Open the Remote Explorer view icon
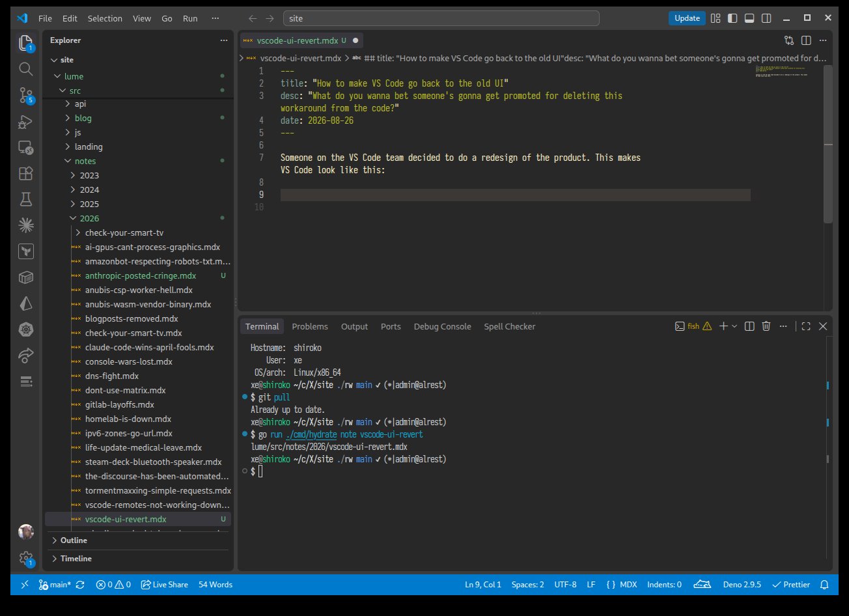Screen dimensions: 849x616 tap(25, 147)
